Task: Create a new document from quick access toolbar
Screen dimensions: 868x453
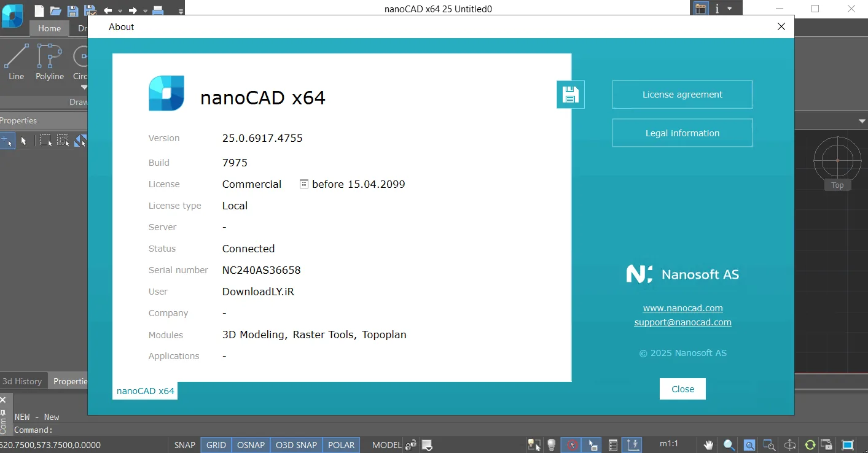Action: [x=39, y=10]
